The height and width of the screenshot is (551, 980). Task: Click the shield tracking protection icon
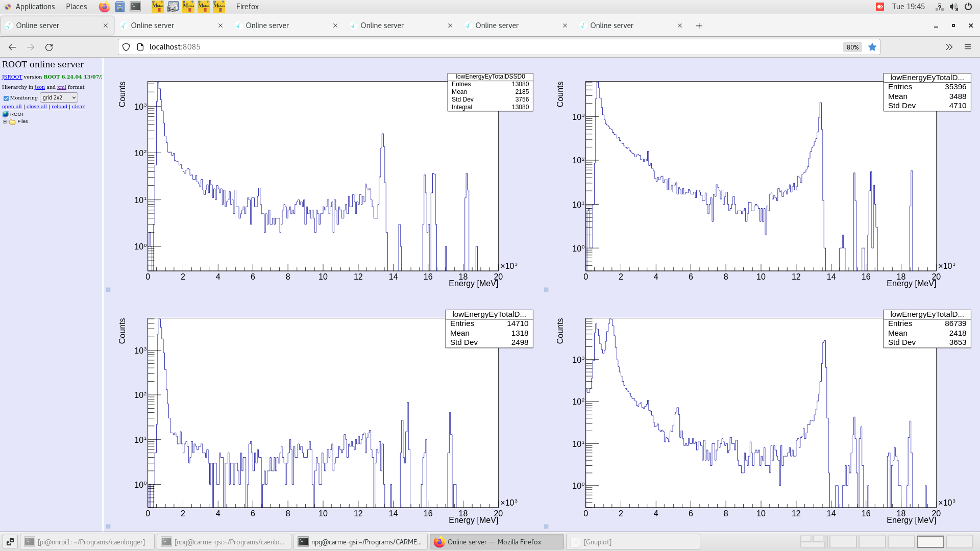tap(126, 47)
